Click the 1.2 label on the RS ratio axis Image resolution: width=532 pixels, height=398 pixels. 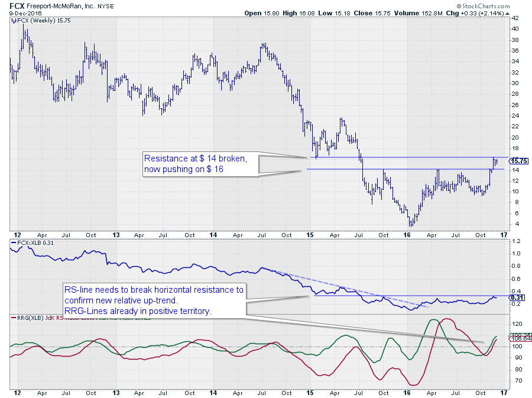point(515,241)
